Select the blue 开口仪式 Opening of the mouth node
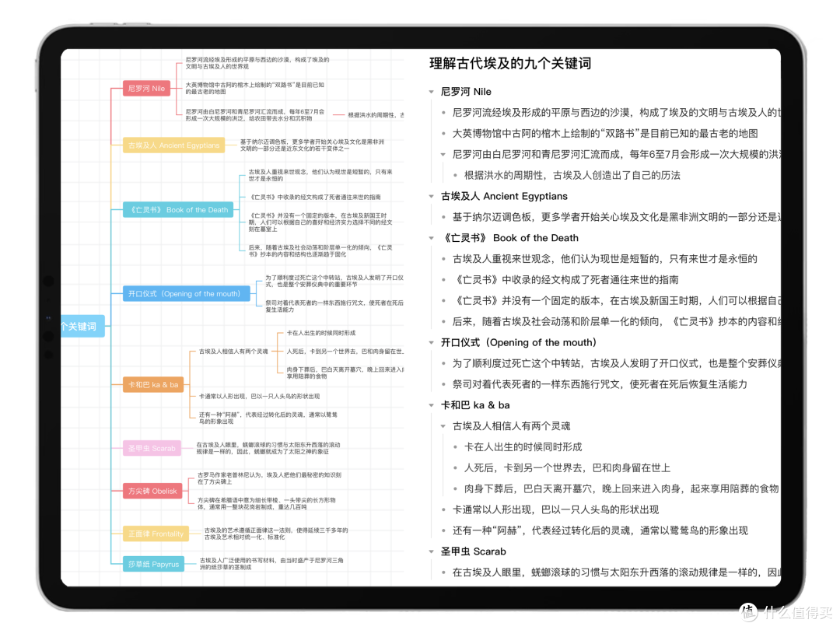Image resolution: width=840 pixels, height=630 pixels. click(187, 294)
